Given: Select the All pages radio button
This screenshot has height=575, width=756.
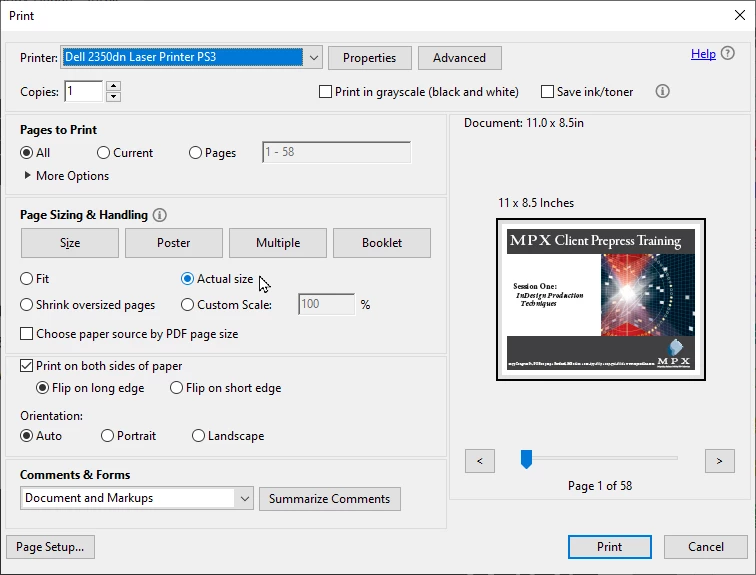Looking at the screenshot, I should pos(27,153).
